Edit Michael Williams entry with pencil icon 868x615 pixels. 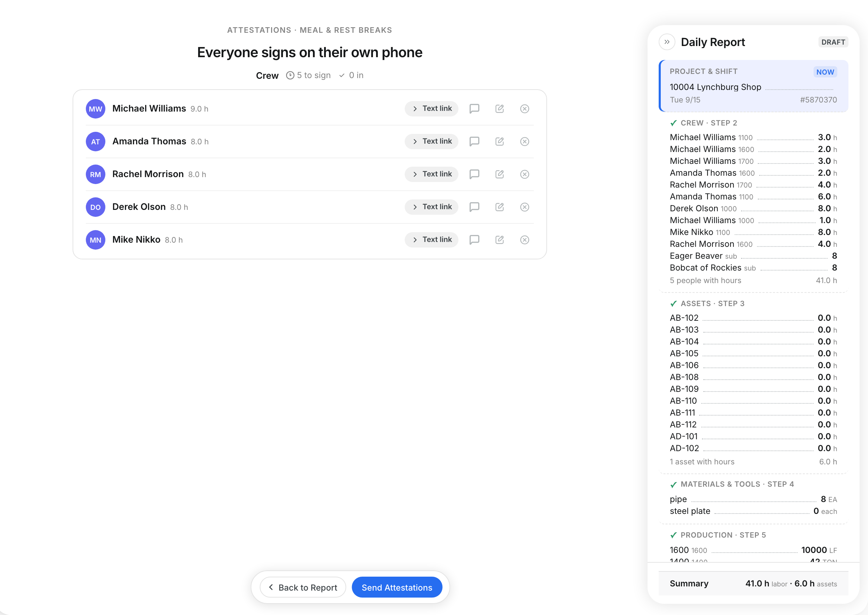pyautogui.click(x=499, y=109)
